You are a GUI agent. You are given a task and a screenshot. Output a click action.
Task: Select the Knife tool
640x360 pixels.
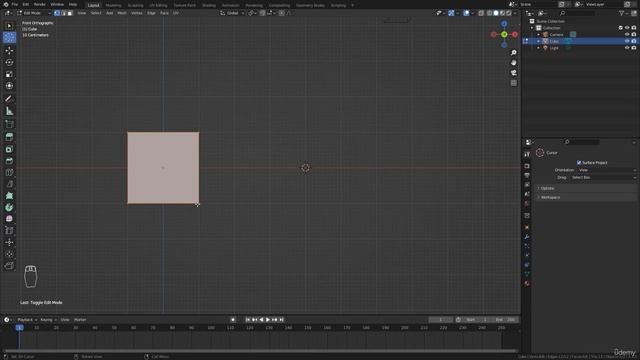click(9, 184)
